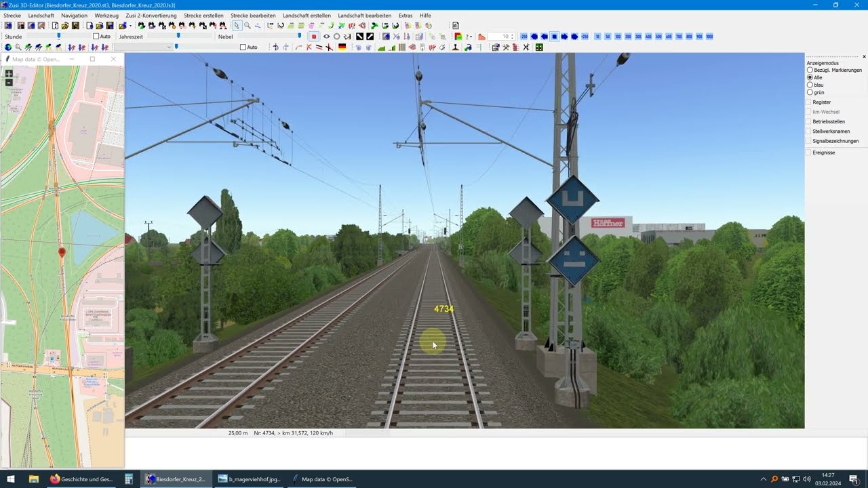Click the 25,00 m status bar value
Viewport: 868px width, 488px height.
tap(238, 432)
